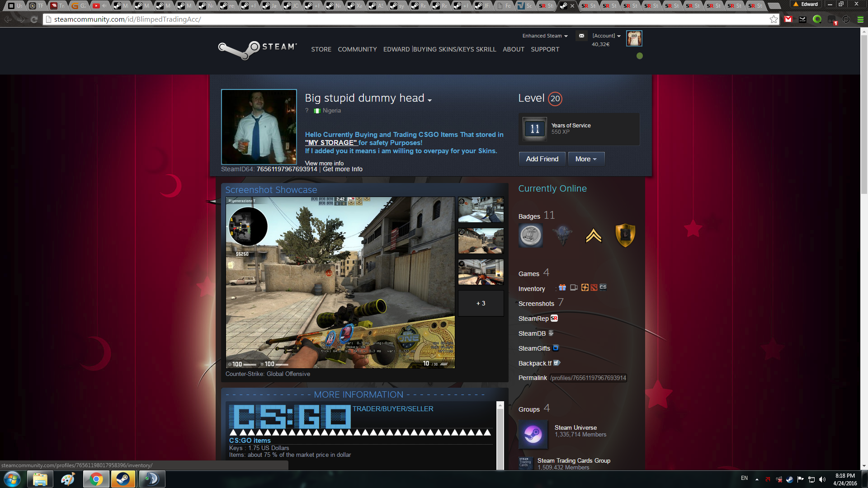Viewport: 868px width, 488px height.
Task: Expand the Enhanced Steam dropdown
Action: [545, 36]
